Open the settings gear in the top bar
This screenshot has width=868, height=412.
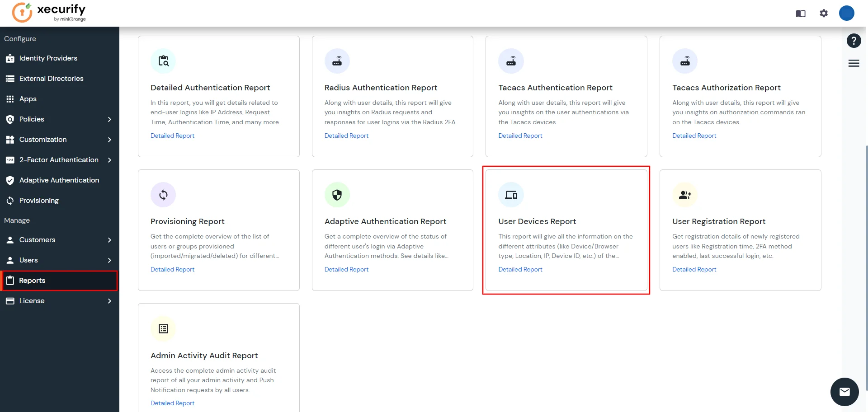[x=824, y=13]
